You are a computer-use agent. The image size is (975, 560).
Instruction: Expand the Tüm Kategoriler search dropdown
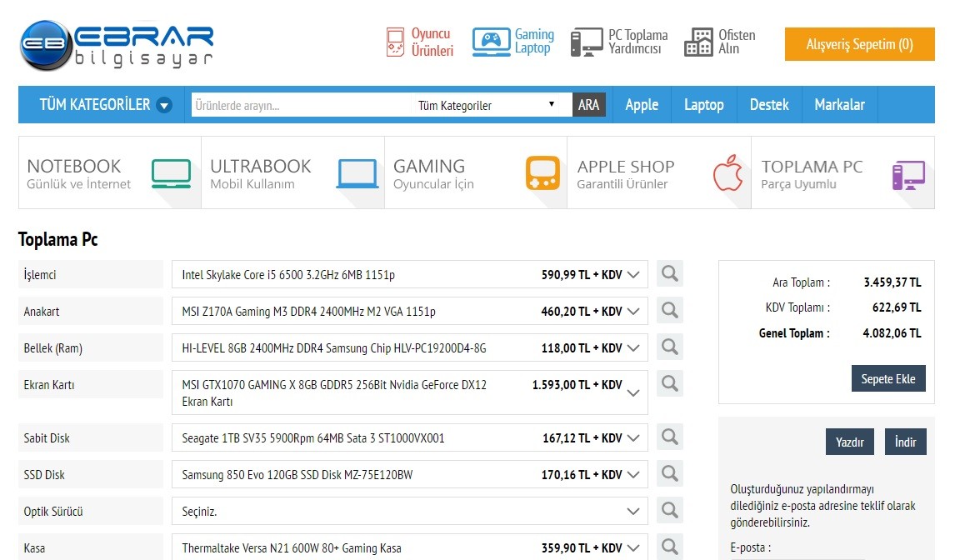[487, 105]
